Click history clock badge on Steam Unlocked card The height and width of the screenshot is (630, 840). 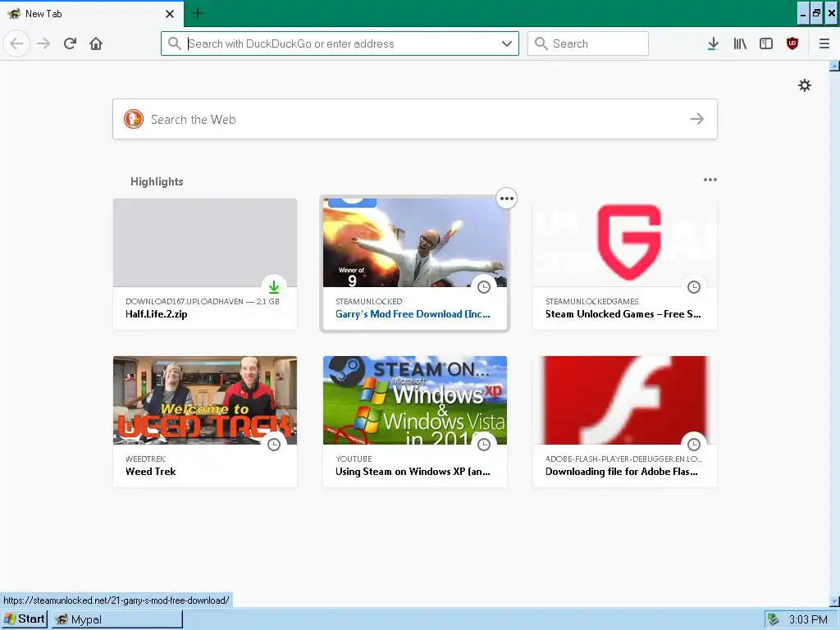click(x=694, y=287)
